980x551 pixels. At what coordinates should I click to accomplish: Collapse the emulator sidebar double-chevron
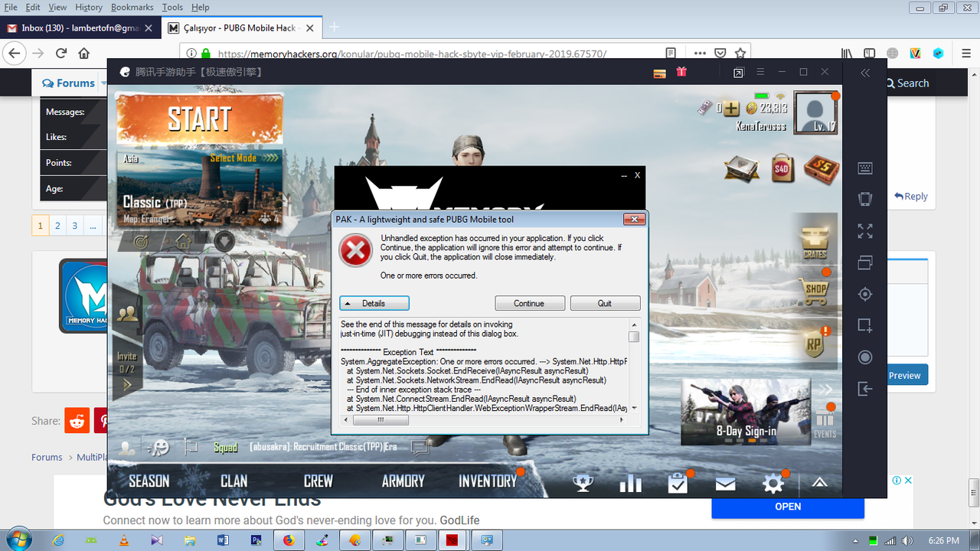click(865, 73)
